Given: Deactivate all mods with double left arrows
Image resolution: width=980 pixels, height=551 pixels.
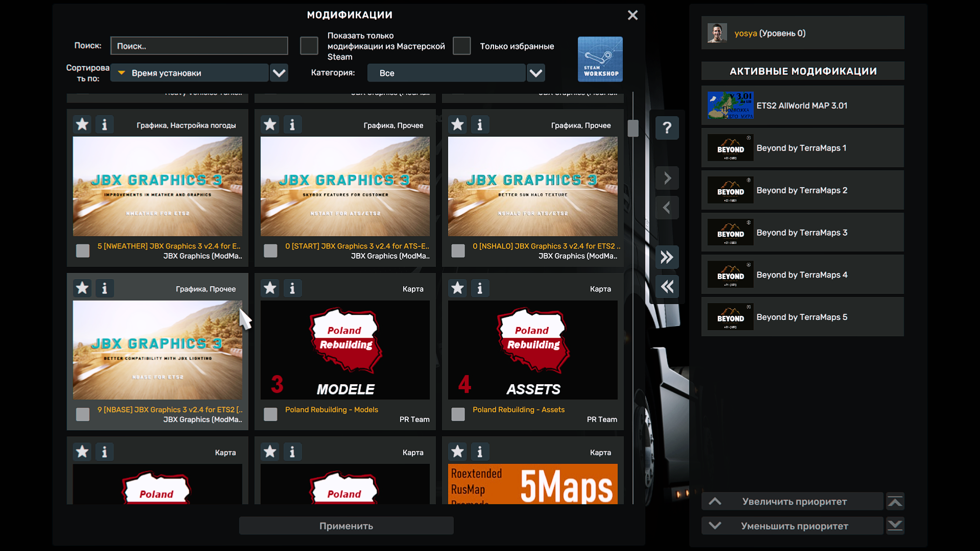Looking at the screenshot, I should coord(667,287).
